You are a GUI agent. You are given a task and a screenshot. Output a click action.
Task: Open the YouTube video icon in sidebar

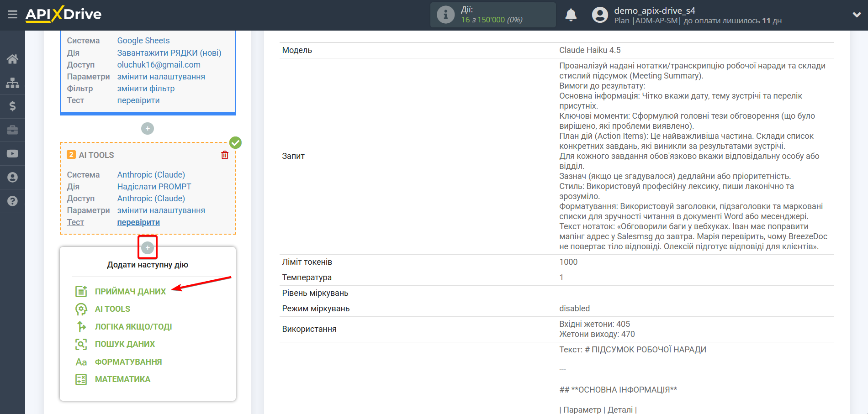12,154
